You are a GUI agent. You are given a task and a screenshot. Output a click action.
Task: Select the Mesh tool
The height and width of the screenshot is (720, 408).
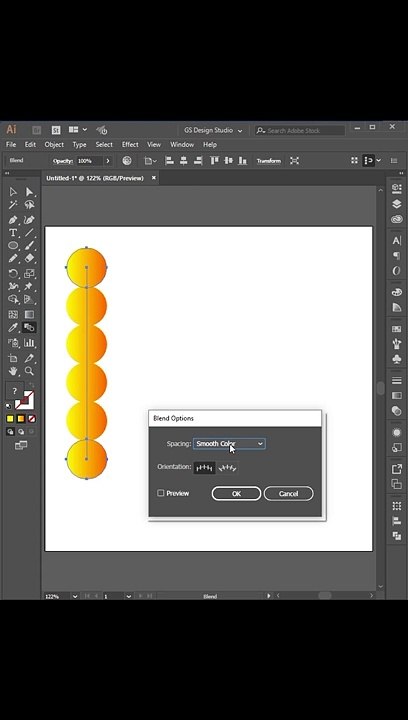(13, 315)
